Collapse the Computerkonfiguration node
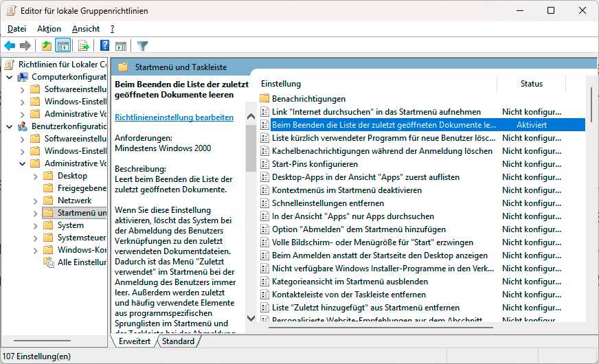Image resolution: width=599 pixels, height=364 pixels. [x=10, y=77]
